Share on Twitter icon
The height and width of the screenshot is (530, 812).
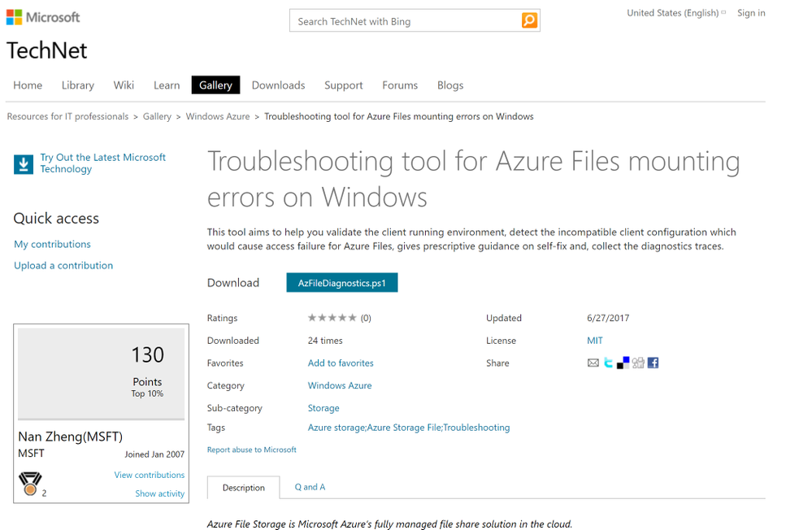(x=608, y=363)
